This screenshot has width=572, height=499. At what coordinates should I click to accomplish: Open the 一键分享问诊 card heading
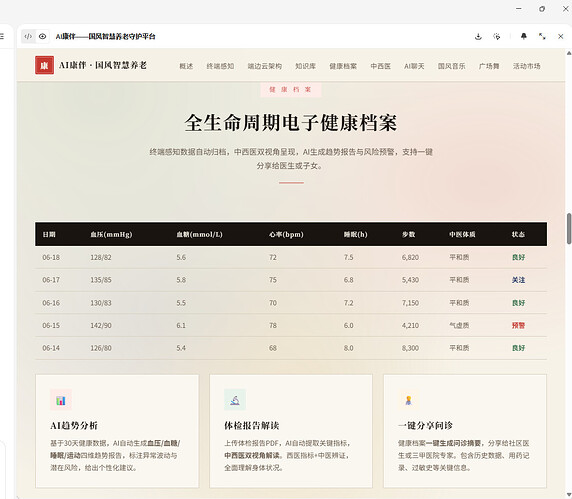(425, 425)
